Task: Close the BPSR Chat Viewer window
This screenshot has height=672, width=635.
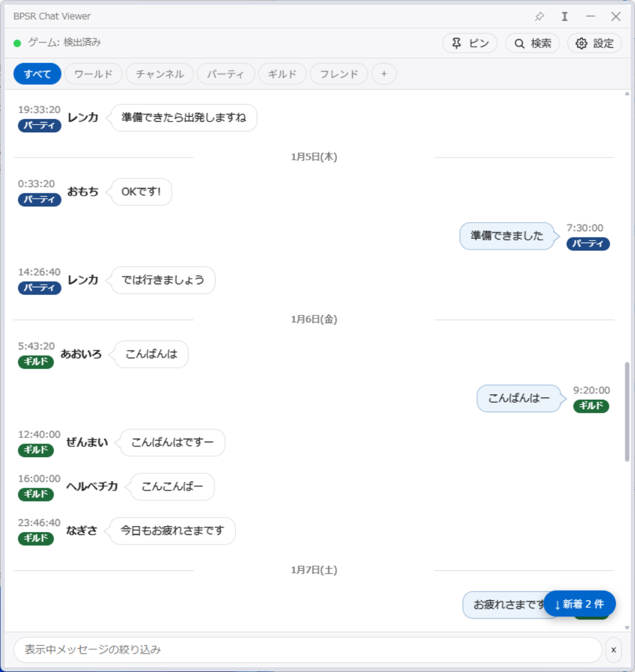Action: [616, 16]
